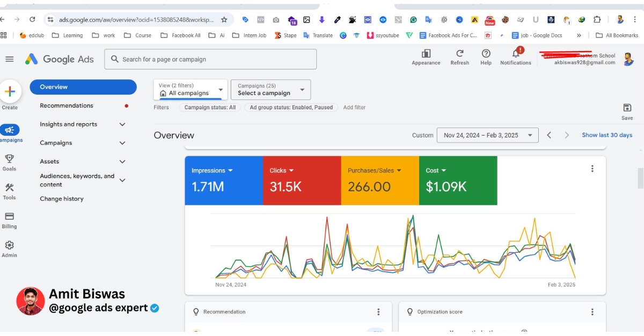The width and height of the screenshot is (644, 336).
Task: Click the page vertical scrollbar thumb
Action: coord(640,178)
